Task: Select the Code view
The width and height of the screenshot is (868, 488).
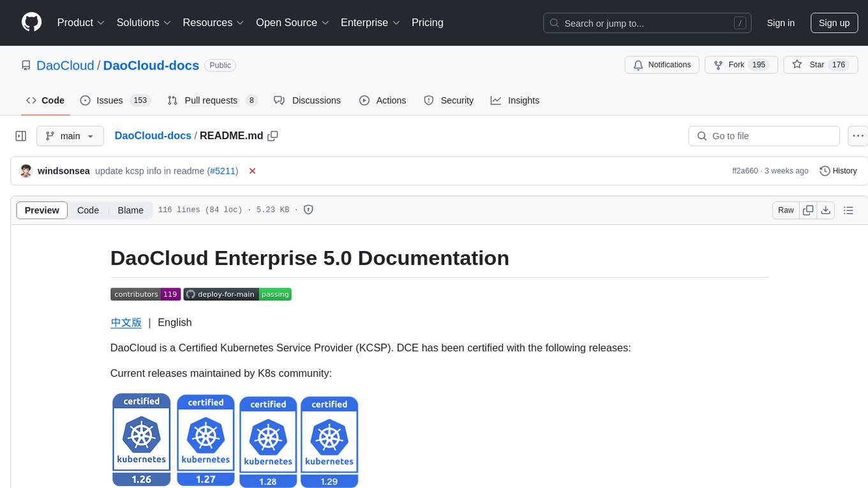Action: pyautogui.click(x=88, y=210)
